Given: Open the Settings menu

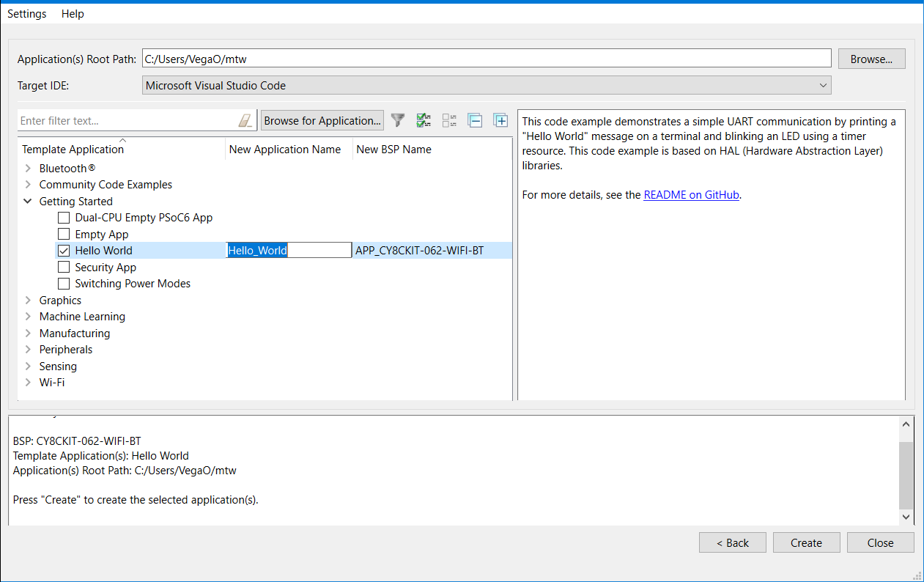Looking at the screenshot, I should pyautogui.click(x=27, y=14).
